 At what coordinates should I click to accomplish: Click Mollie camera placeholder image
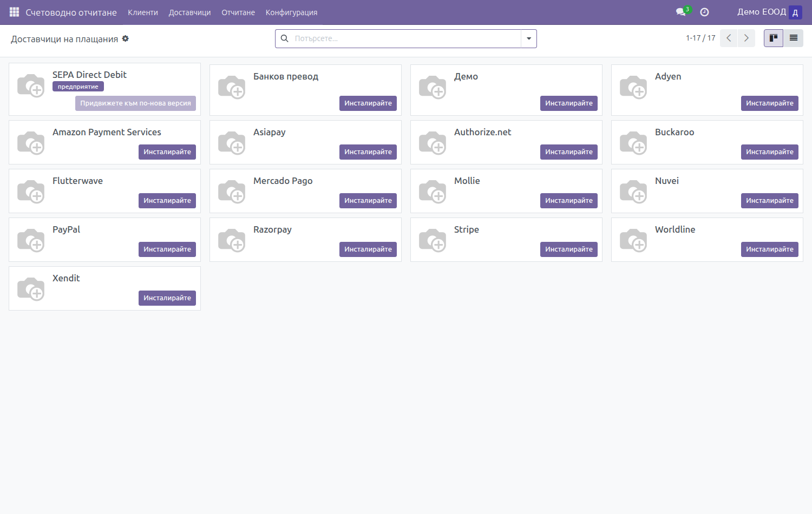(x=433, y=192)
